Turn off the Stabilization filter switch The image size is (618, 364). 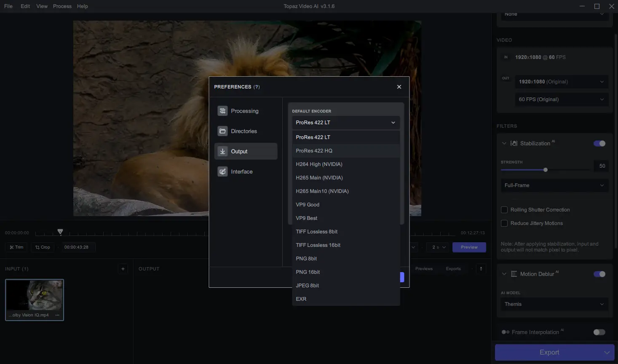[x=599, y=144]
